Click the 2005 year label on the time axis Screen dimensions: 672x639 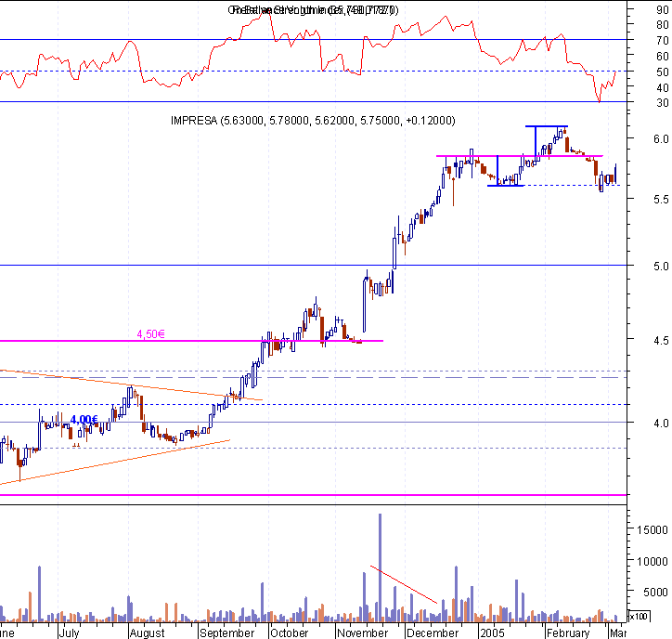493,633
